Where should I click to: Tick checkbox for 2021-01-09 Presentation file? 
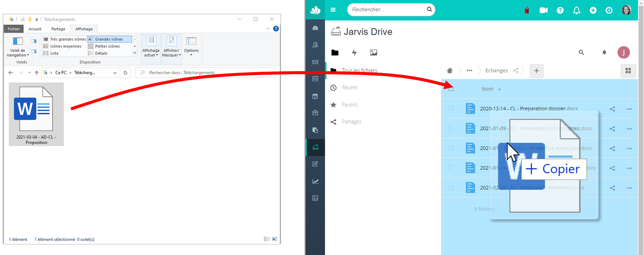451,128
